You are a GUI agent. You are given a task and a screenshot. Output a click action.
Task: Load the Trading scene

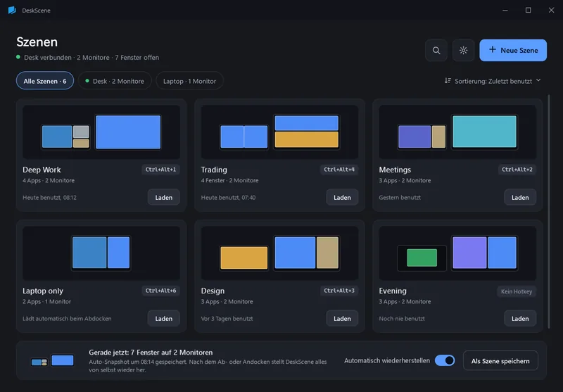click(x=342, y=197)
